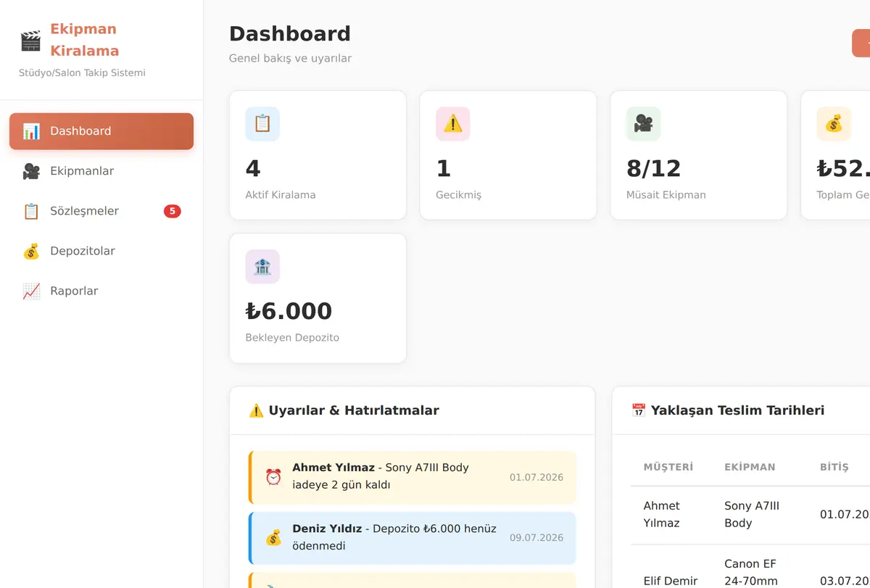Click the Yaklaşan Teslim Tarihleri heading text
The width and height of the screenshot is (870, 588).
click(x=737, y=410)
